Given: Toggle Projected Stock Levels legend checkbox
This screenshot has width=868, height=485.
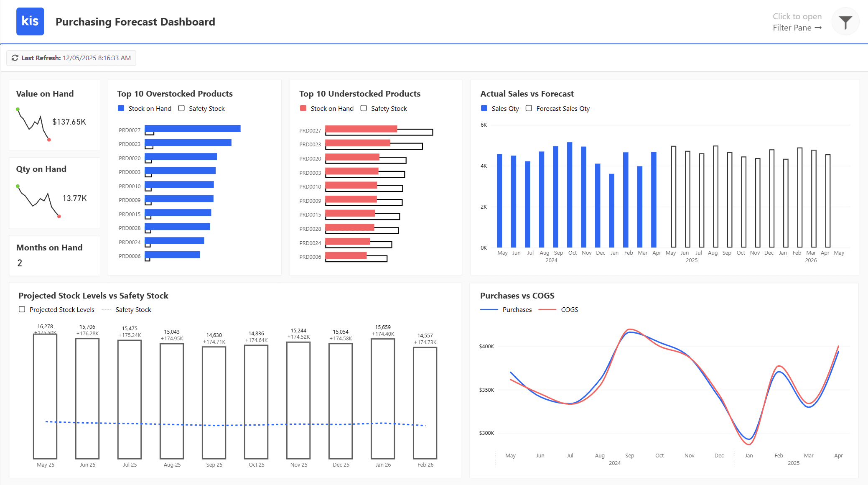Looking at the screenshot, I should pos(22,309).
